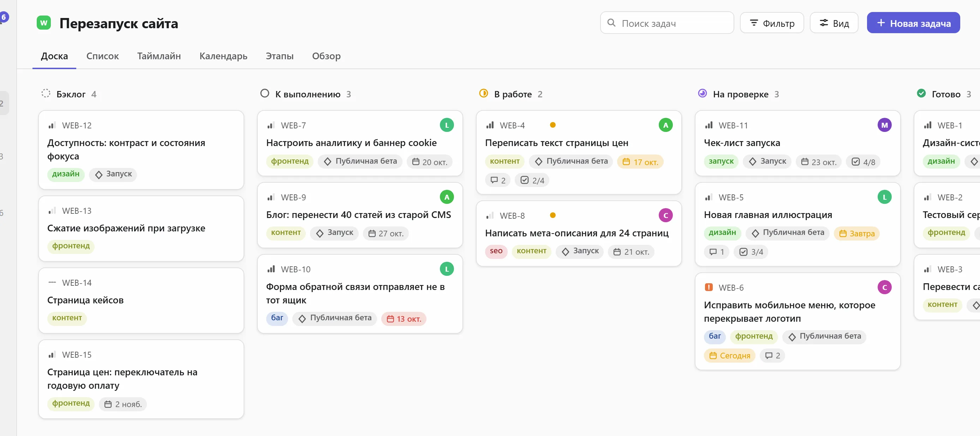Click the 17 окт. due date on WEB-4

[640, 162]
